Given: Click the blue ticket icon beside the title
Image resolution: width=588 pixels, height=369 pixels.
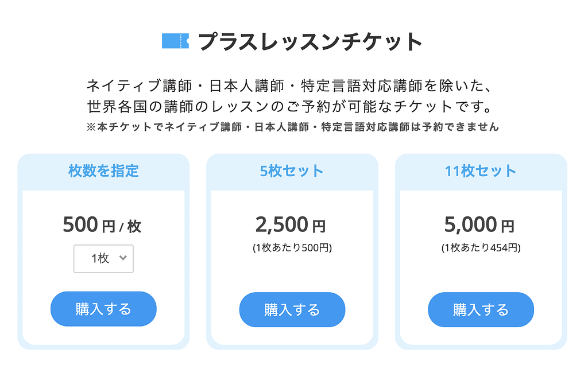Looking at the screenshot, I should 175,41.
